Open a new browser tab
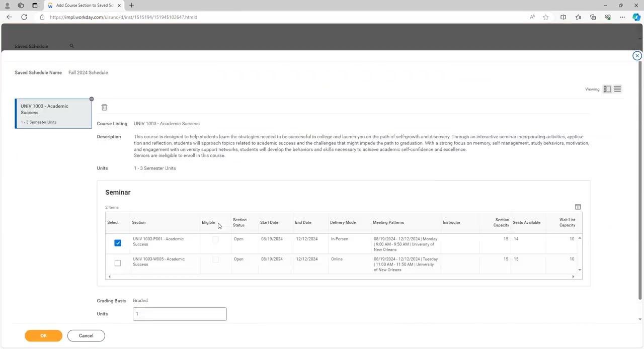Image resolution: width=644 pixels, height=349 pixels. tap(131, 5)
